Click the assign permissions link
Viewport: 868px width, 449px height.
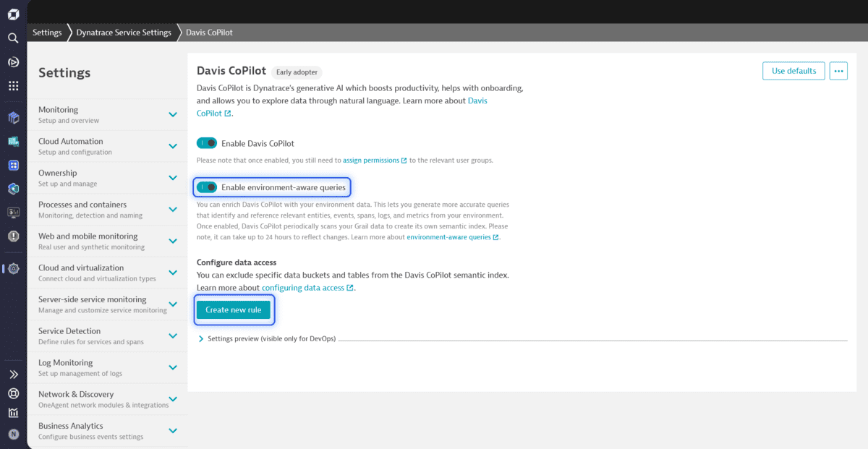(371, 160)
